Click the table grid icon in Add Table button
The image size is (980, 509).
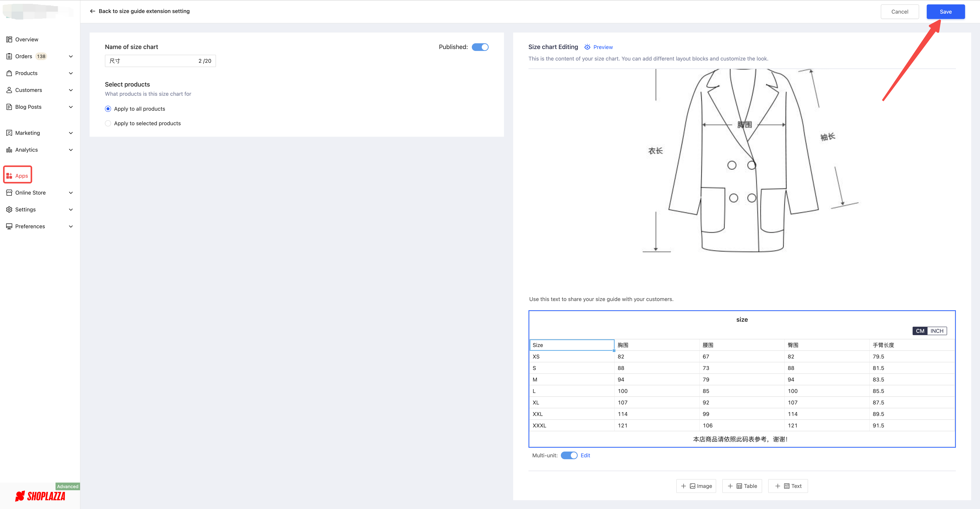pos(739,486)
